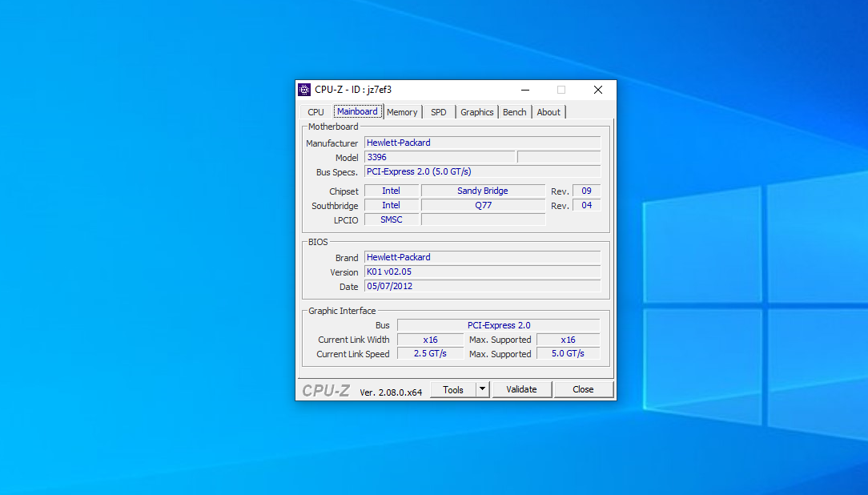868x495 pixels.
Task: Click the Manufacturer field showing Hewlett-Packard
Action: pos(482,143)
